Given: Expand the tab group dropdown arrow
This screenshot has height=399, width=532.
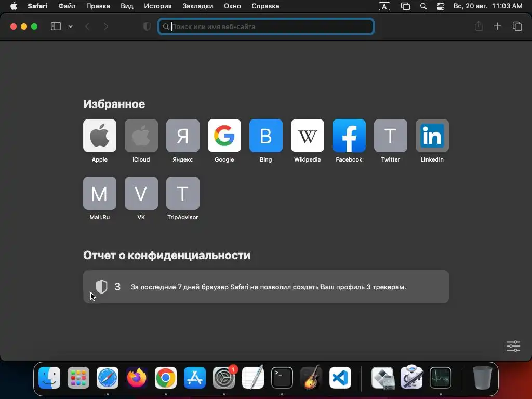Looking at the screenshot, I should point(70,26).
